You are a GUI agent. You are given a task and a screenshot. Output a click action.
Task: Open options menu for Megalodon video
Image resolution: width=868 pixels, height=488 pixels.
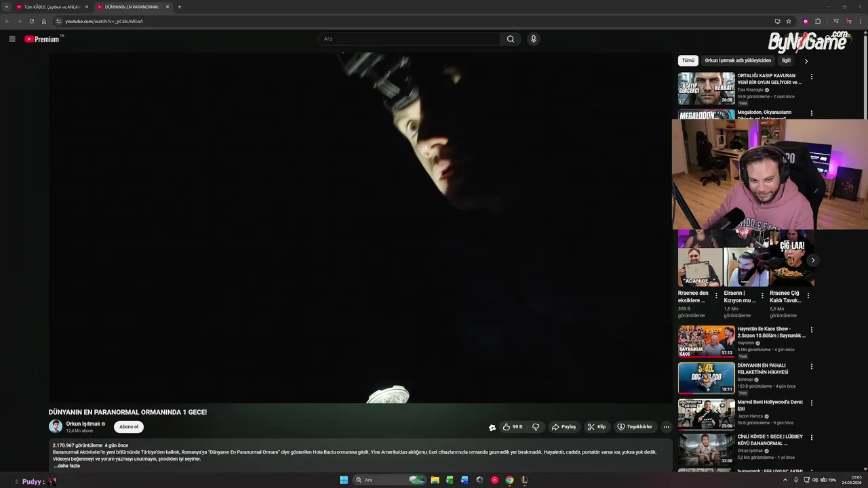click(812, 113)
